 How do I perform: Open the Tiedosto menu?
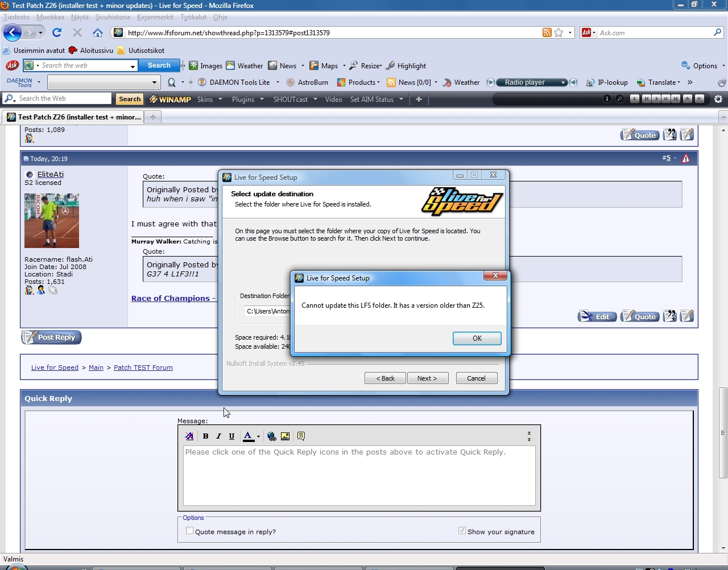[16, 17]
